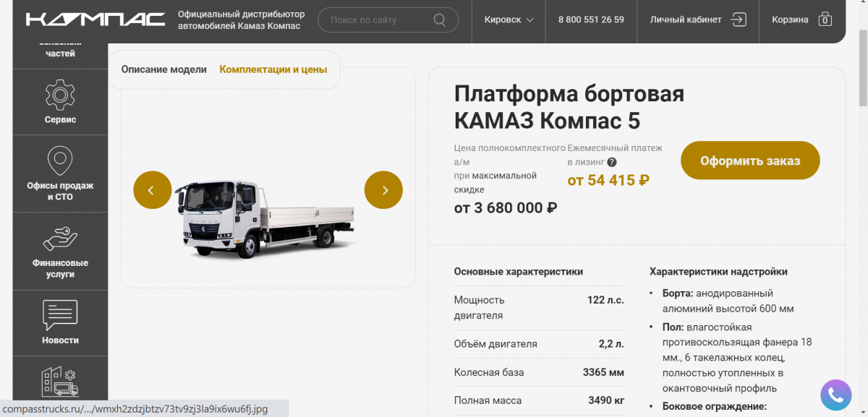Click the Личный кабинет login arrow icon
868x417 pixels.
pyautogui.click(x=739, y=20)
